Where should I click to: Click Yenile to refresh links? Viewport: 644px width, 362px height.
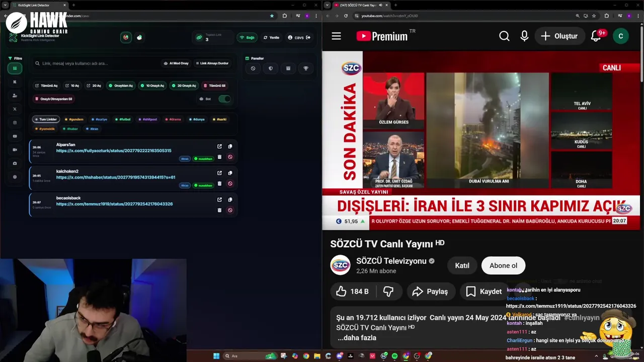[x=272, y=37]
